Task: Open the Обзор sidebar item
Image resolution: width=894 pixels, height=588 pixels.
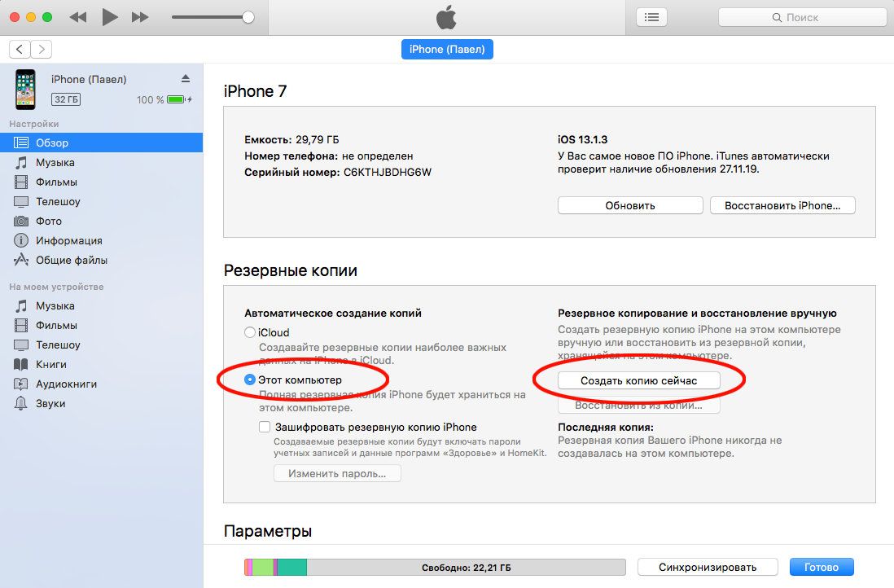Action: coord(102,143)
